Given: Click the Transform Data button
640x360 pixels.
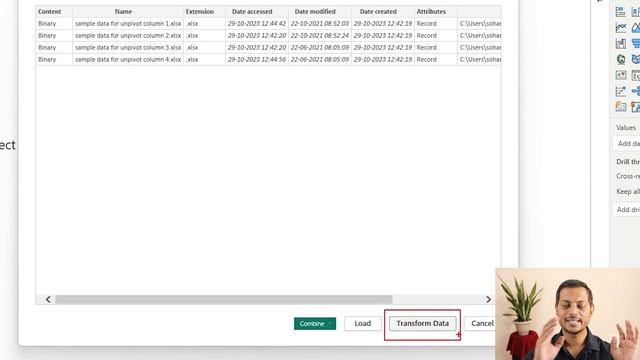Looking at the screenshot, I should [422, 323].
